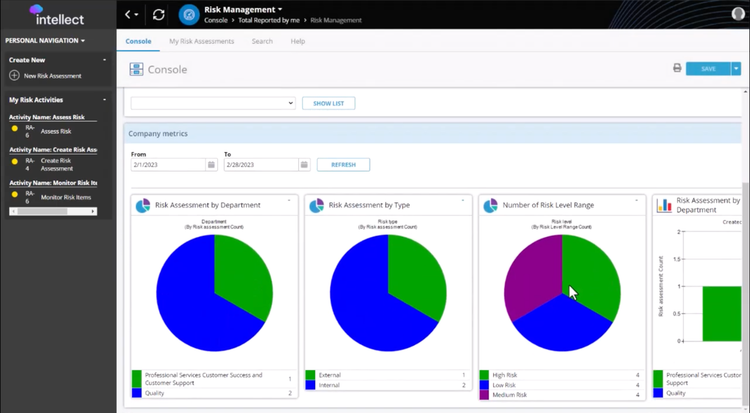Open the From date calendar picker
750x413 pixels.
[x=211, y=165]
